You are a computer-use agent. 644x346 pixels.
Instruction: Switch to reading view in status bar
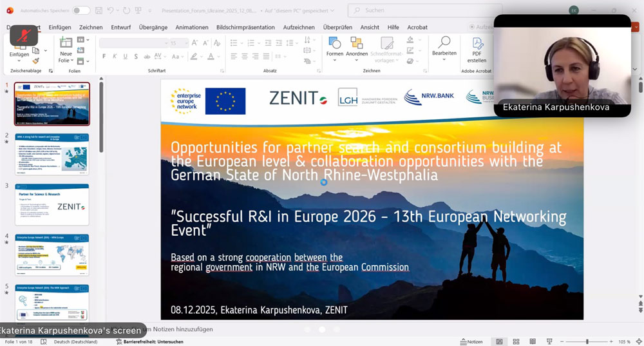tap(532, 341)
